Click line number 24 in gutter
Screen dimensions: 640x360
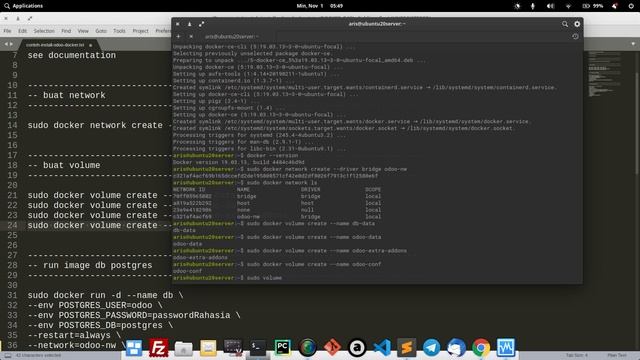(x=12, y=225)
